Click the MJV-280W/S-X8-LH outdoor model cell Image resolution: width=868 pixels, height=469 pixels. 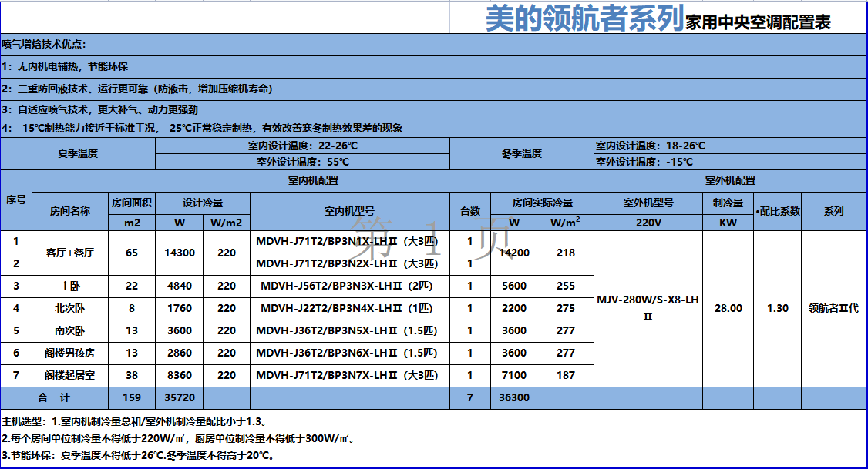click(648, 309)
